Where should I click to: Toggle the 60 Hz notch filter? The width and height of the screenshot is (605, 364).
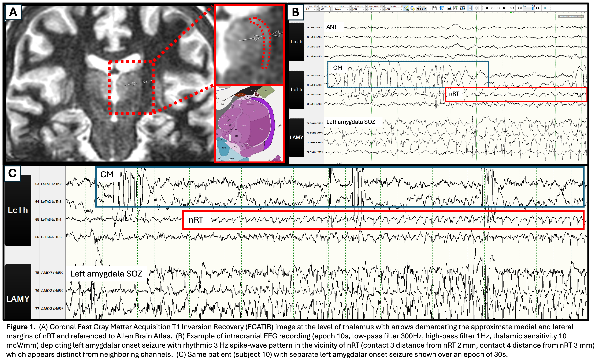406,8
